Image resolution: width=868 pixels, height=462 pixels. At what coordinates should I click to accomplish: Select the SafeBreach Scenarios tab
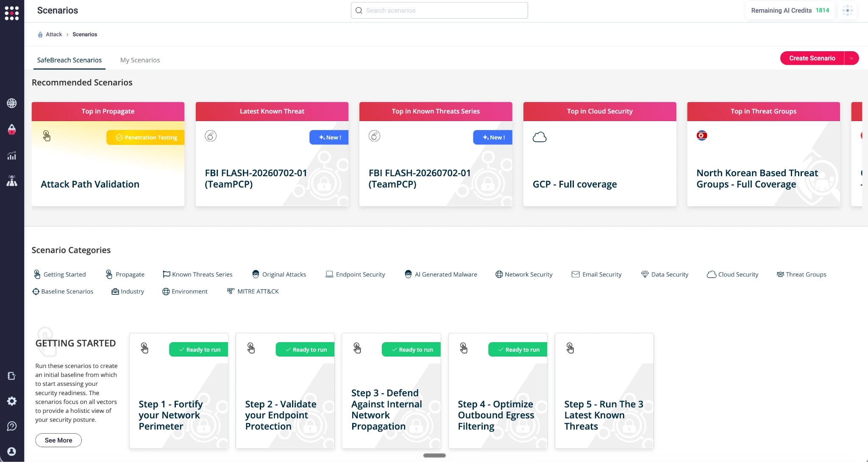point(70,60)
